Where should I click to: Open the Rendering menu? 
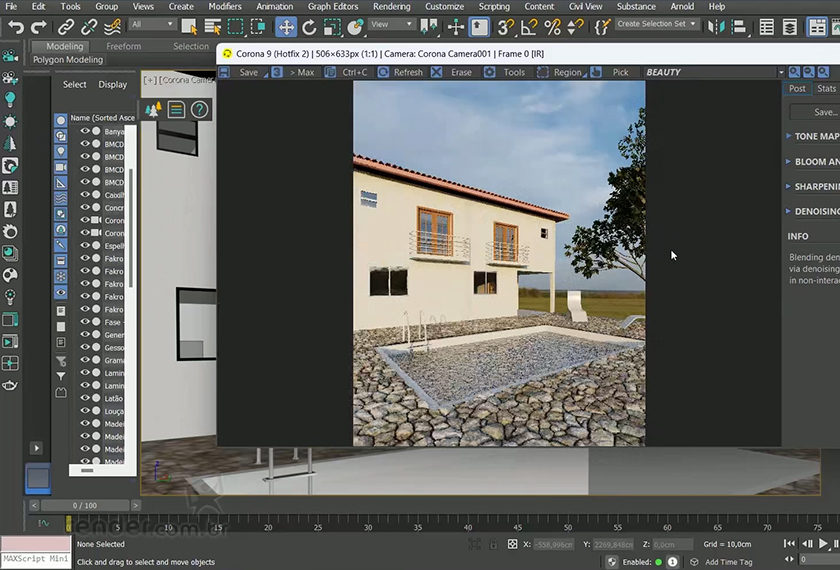tap(391, 6)
